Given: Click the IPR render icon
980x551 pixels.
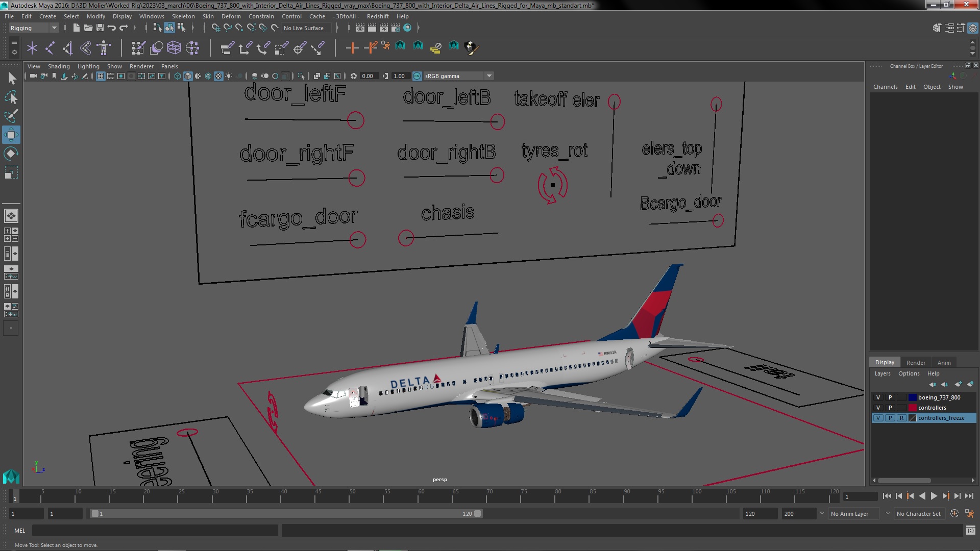Looking at the screenshot, I should point(383,28).
